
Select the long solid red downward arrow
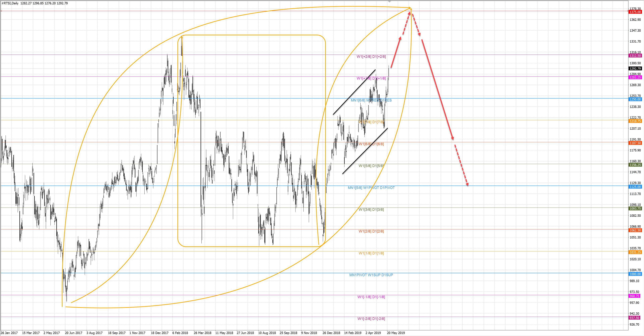click(438, 90)
